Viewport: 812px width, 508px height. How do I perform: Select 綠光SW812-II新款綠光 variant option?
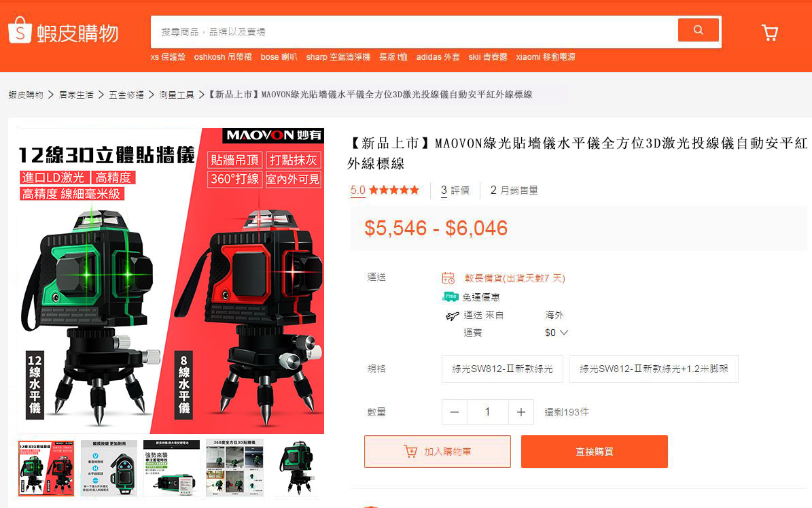[502, 369]
